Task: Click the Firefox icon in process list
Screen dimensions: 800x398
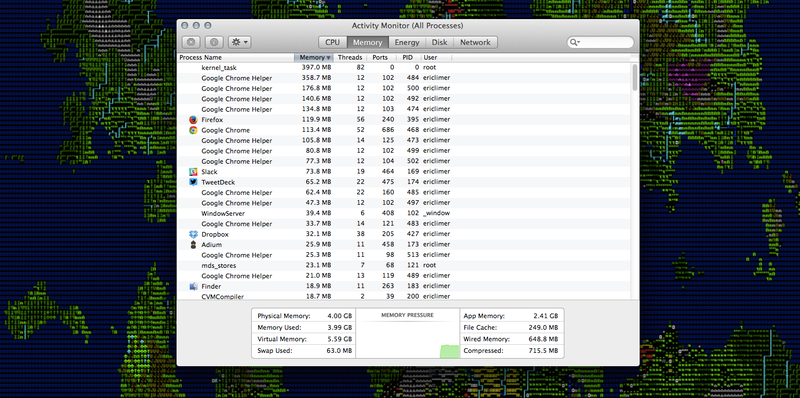Action: coord(193,120)
